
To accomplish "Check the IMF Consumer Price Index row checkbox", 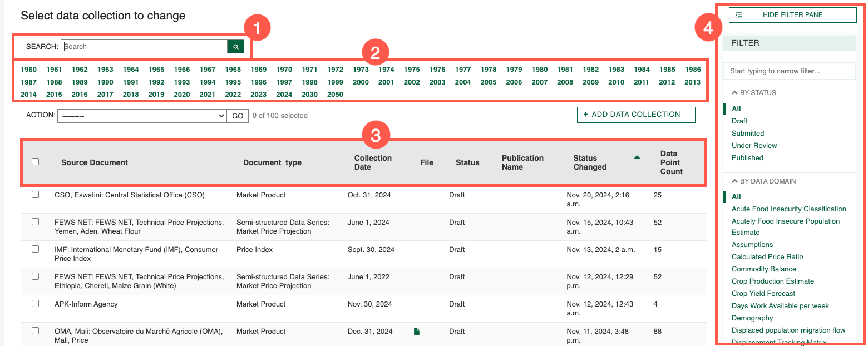I will click(36, 249).
